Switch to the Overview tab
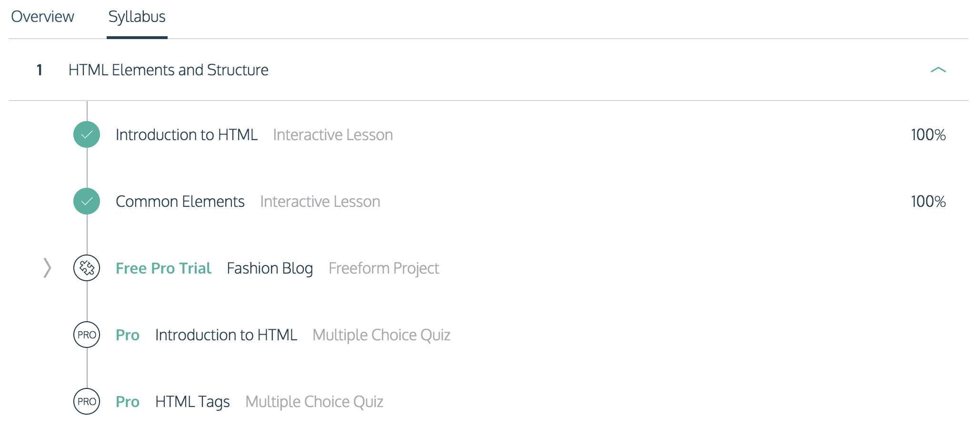980x428 pixels. (x=42, y=17)
